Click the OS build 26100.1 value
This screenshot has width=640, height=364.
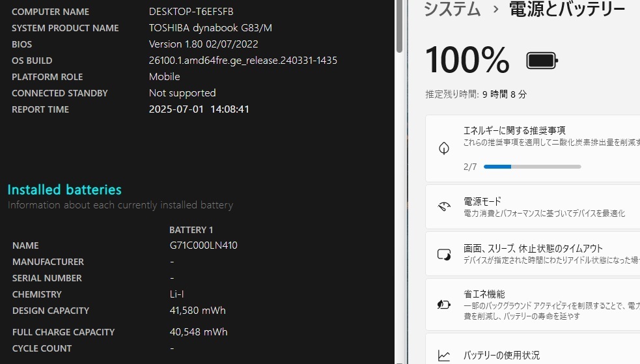coord(243,61)
